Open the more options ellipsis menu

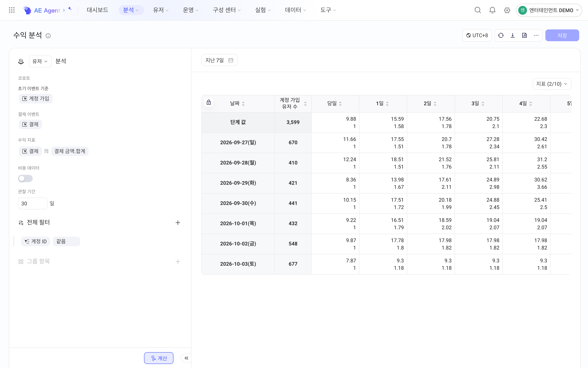536,35
